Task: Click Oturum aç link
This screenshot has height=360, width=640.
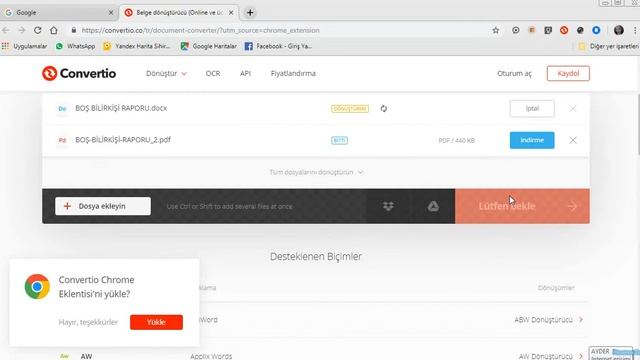Action: click(514, 73)
